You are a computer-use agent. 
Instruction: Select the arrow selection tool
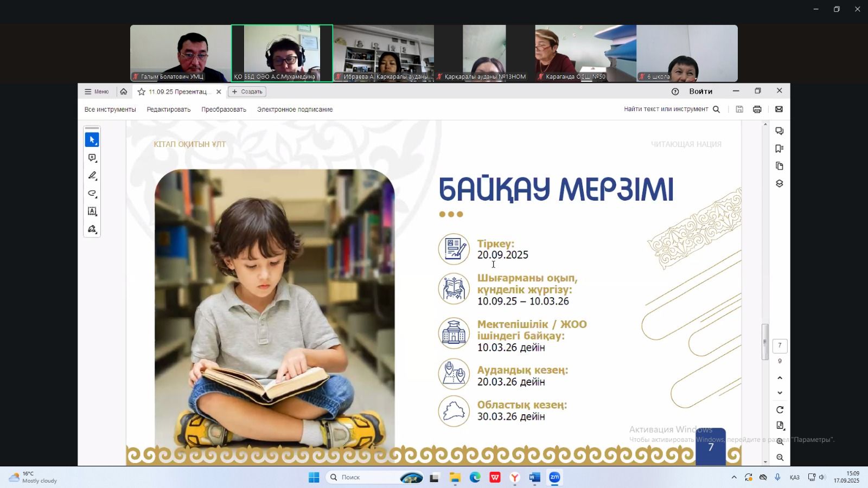(x=92, y=140)
